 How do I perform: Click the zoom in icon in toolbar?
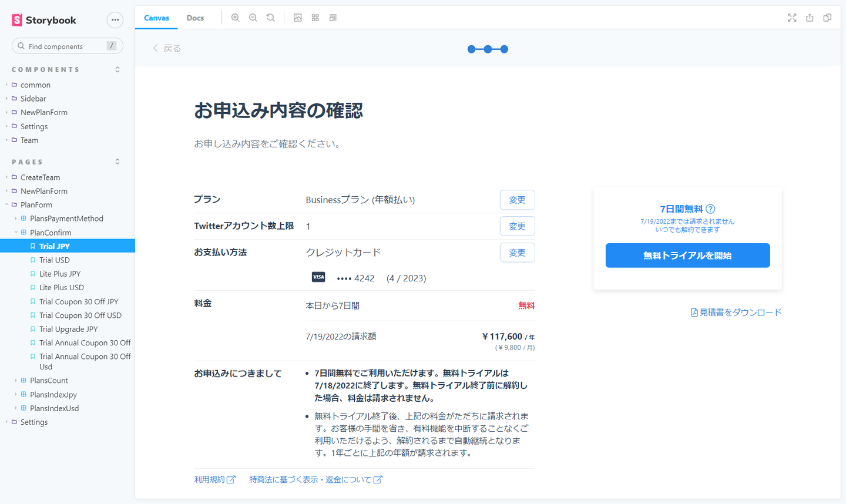pyautogui.click(x=235, y=18)
